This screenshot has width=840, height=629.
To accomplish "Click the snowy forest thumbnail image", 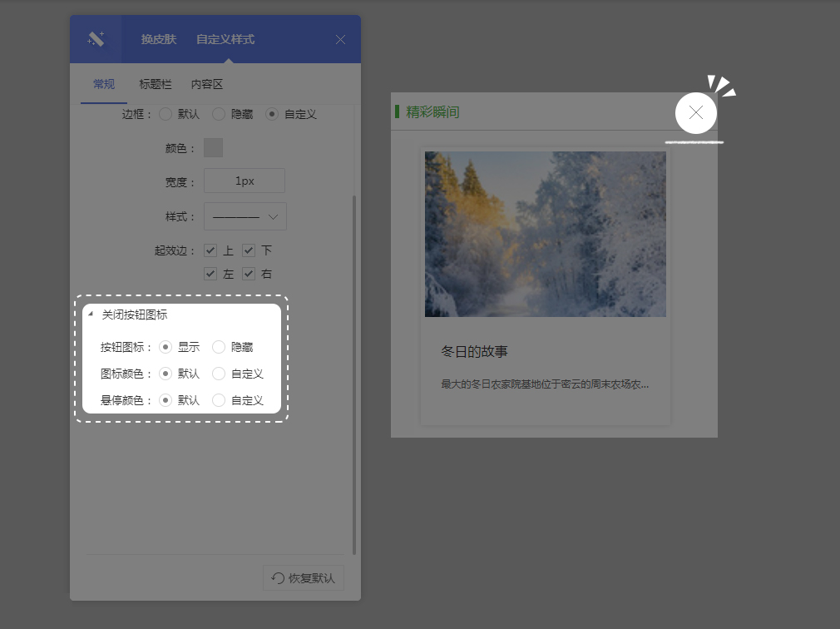I will pos(546,234).
